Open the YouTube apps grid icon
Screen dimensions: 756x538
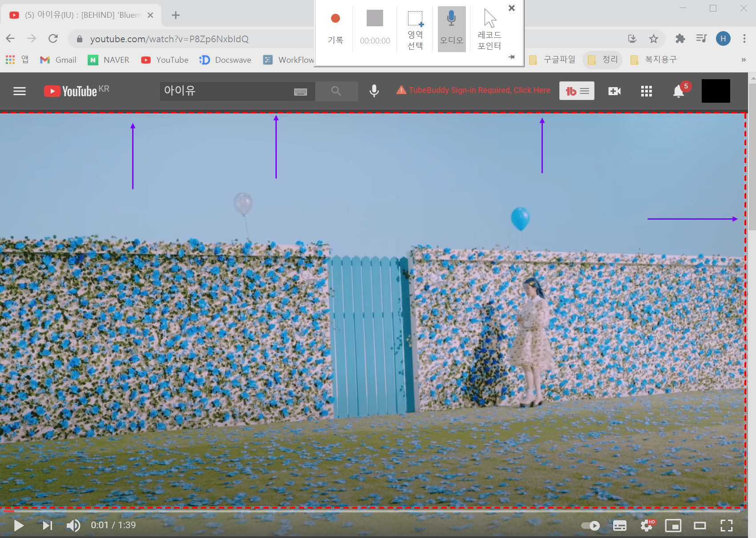coord(647,91)
